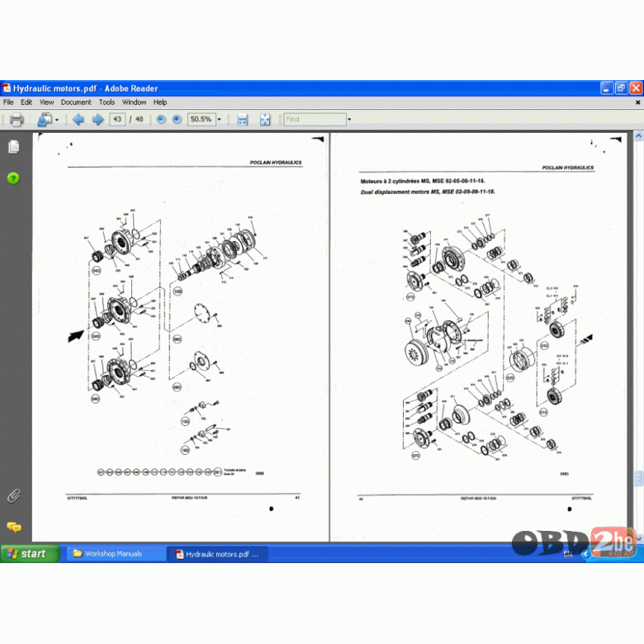Open the Edit menu
Image resolution: width=644 pixels, height=644 pixels.
(x=26, y=102)
